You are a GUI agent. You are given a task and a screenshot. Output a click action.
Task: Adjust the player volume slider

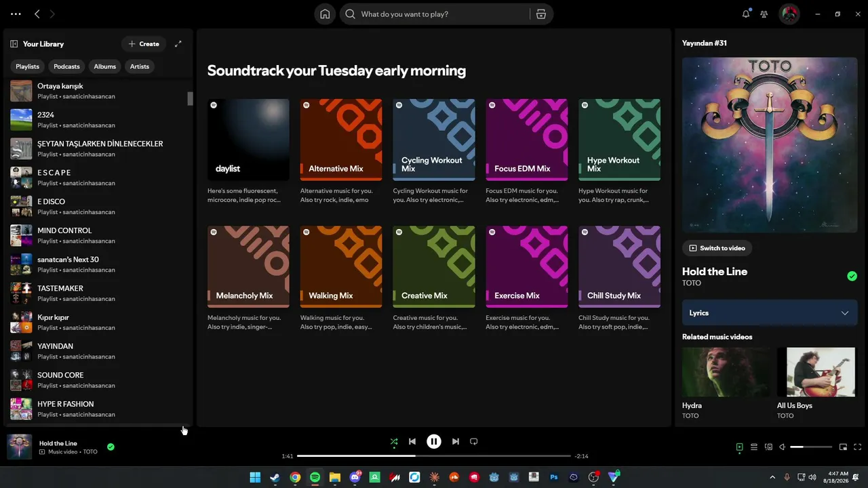pyautogui.click(x=811, y=447)
